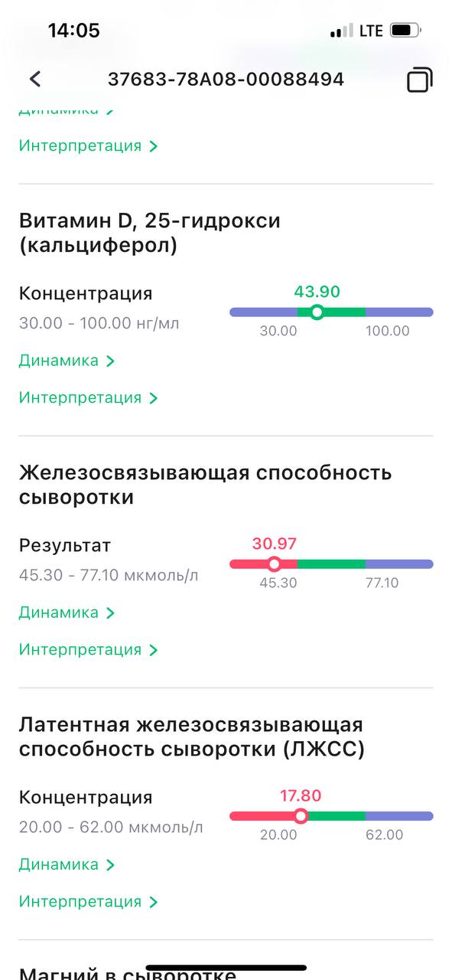
Task: Tap the 43.90 vitamin D marker dot
Action: (317, 312)
